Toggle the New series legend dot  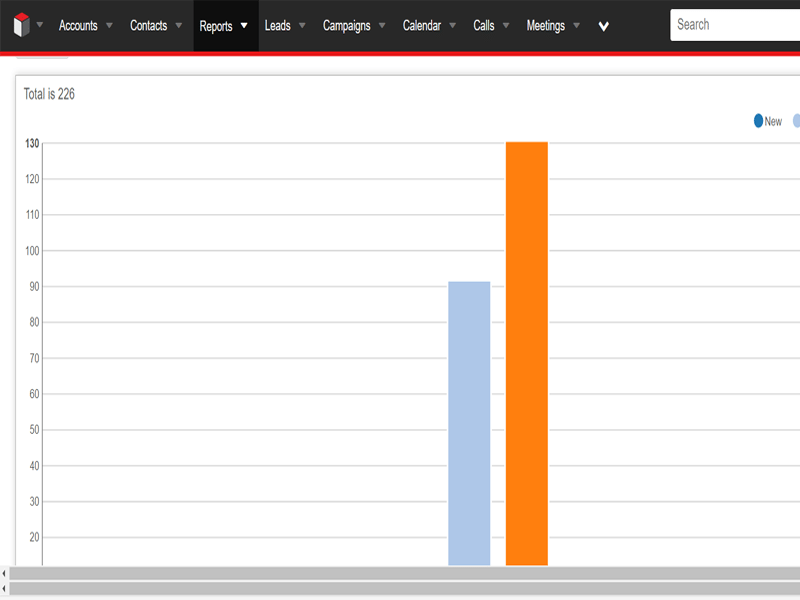coord(759,121)
